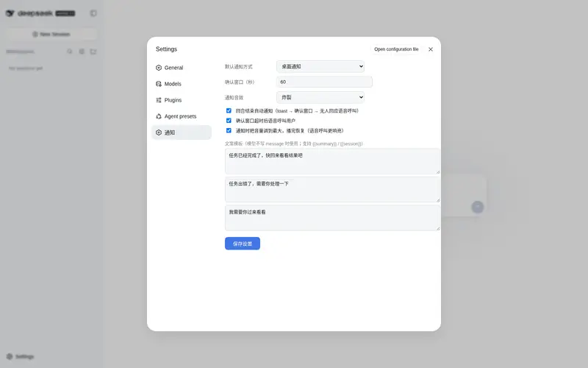Open the General settings tab
The height and width of the screenshot is (368, 588).
pos(181,68)
